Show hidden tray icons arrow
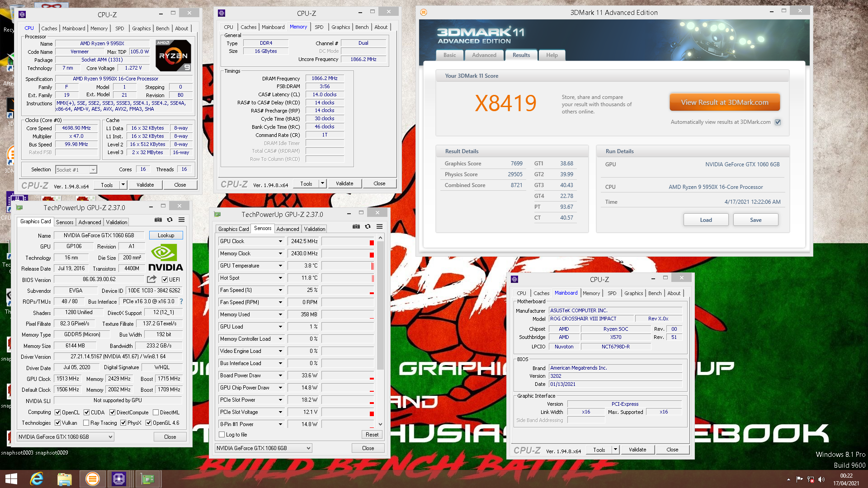This screenshot has height=488, width=868. 788,479
